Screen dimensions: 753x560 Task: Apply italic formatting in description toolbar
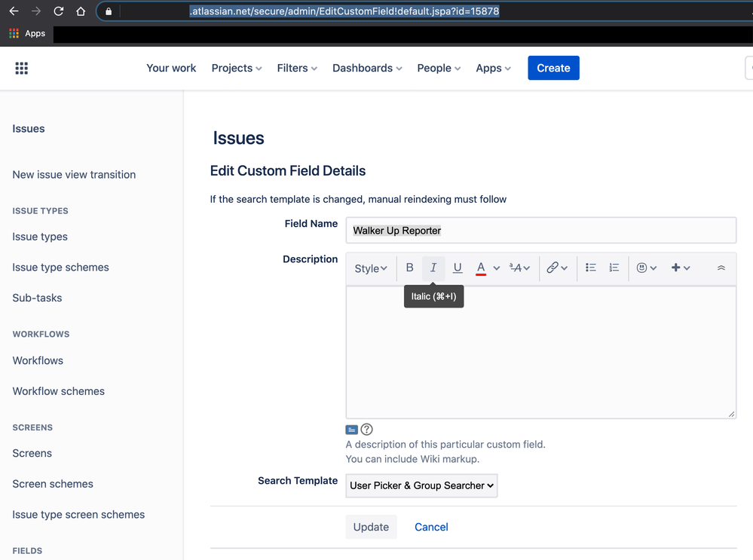433,268
